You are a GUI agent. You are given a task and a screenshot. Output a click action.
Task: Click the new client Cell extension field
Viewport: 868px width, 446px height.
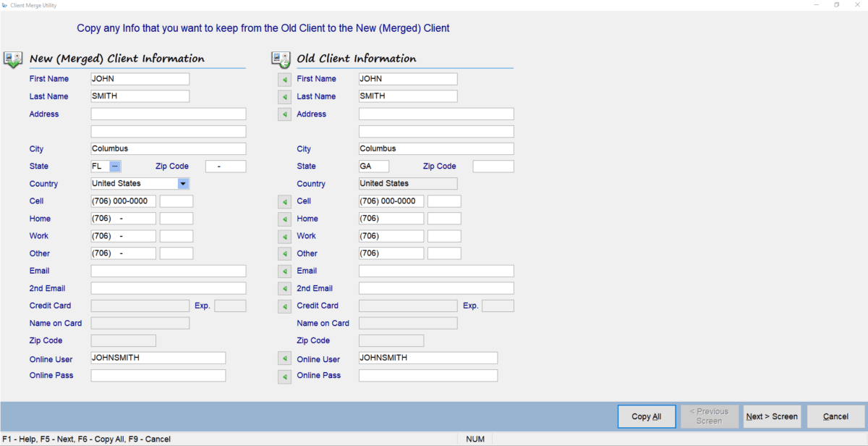176,201
